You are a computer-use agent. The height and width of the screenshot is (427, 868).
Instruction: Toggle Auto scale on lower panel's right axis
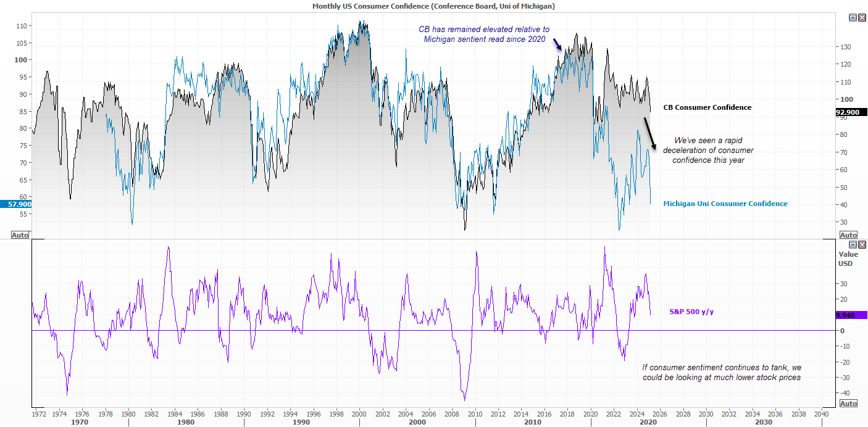(x=848, y=404)
